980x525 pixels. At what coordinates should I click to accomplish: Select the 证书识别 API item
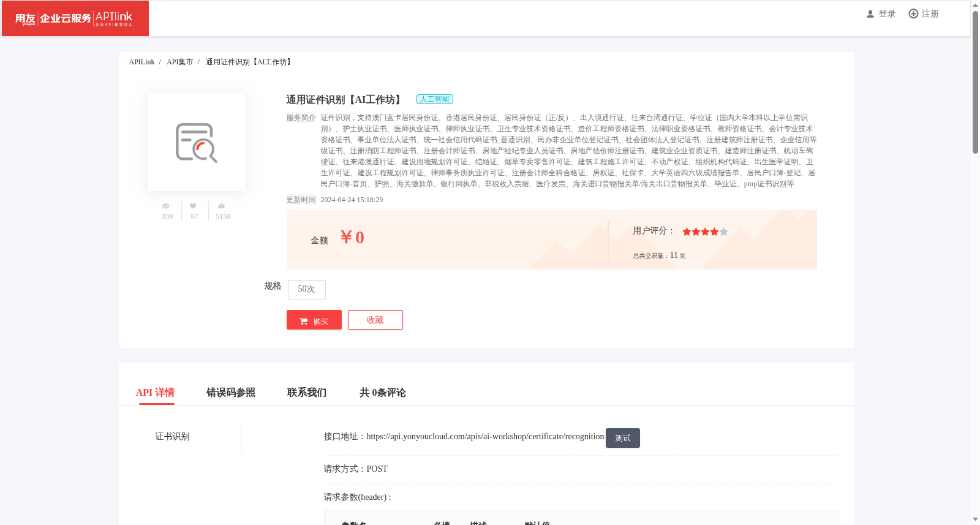point(172,437)
